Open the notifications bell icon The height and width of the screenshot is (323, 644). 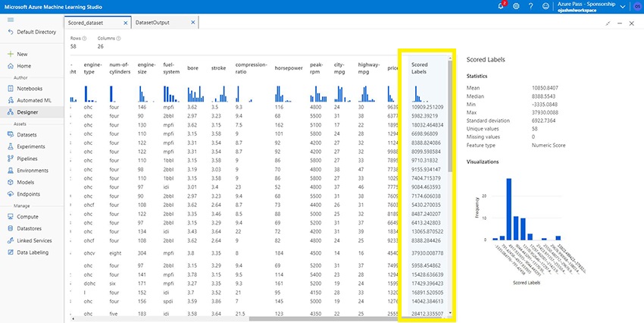click(502, 6)
